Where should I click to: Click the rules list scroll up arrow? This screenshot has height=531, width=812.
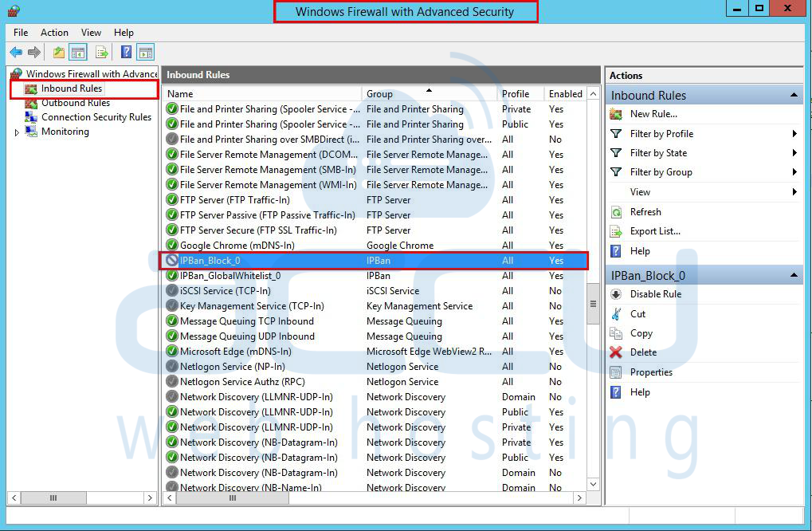[594, 94]
